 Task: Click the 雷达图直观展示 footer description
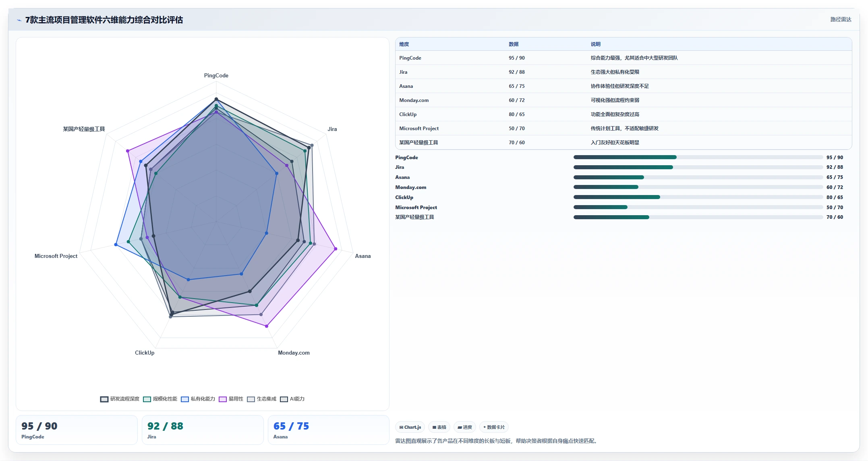pos(497,441)
